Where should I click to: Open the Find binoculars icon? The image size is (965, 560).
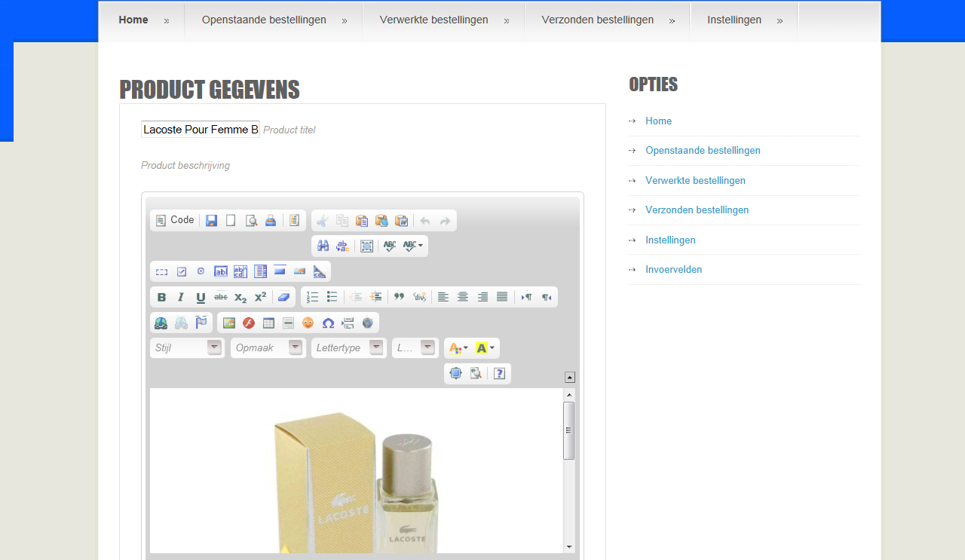coord(323,246)
